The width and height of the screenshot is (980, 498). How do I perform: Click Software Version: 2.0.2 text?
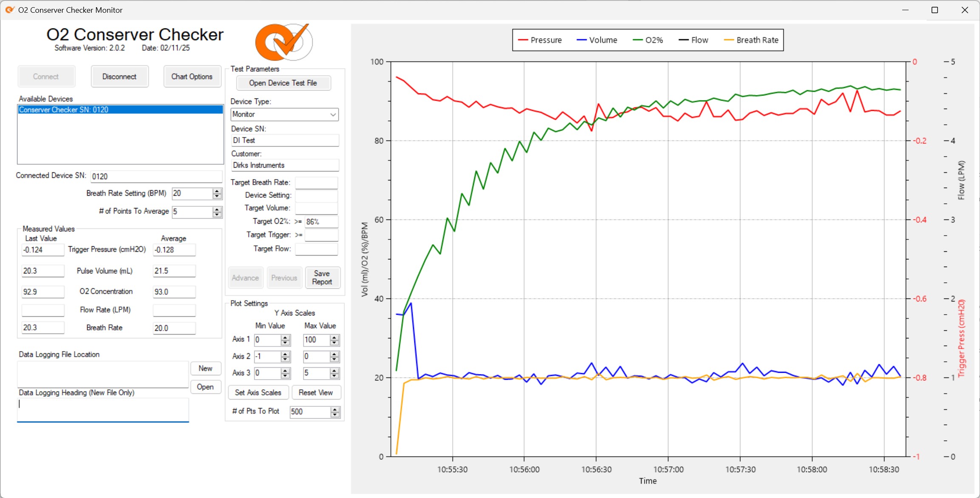pos(90,48)
